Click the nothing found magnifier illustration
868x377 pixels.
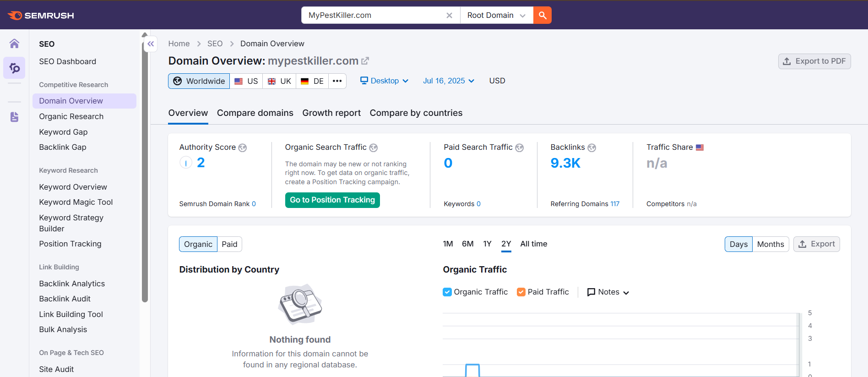coord(300,304)
